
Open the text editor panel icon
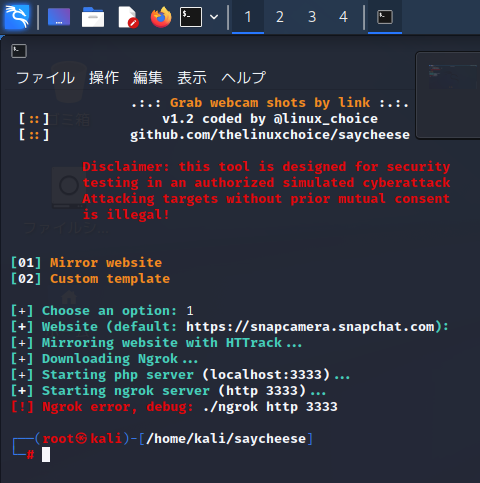pos(128,17)
